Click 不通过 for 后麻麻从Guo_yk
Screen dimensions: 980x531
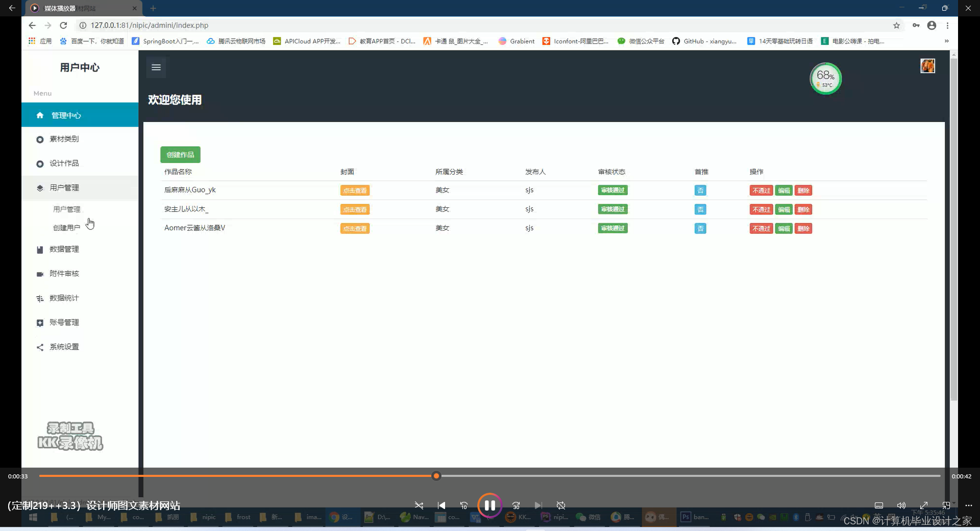761,190
